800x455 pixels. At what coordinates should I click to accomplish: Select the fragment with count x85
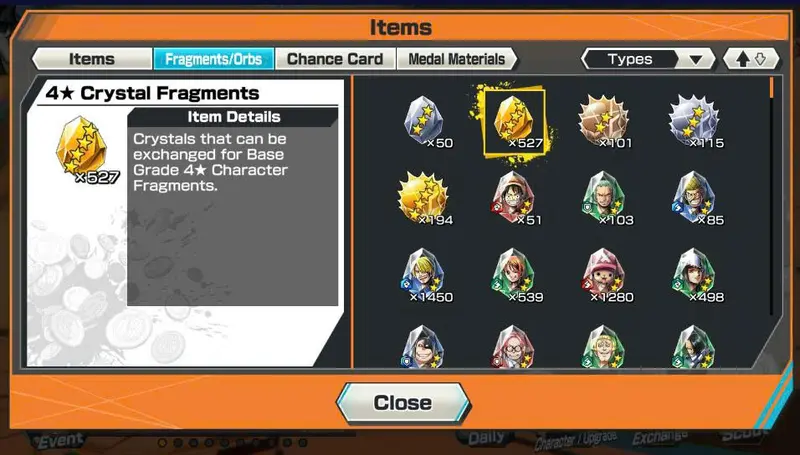click(x=695, y=198)
